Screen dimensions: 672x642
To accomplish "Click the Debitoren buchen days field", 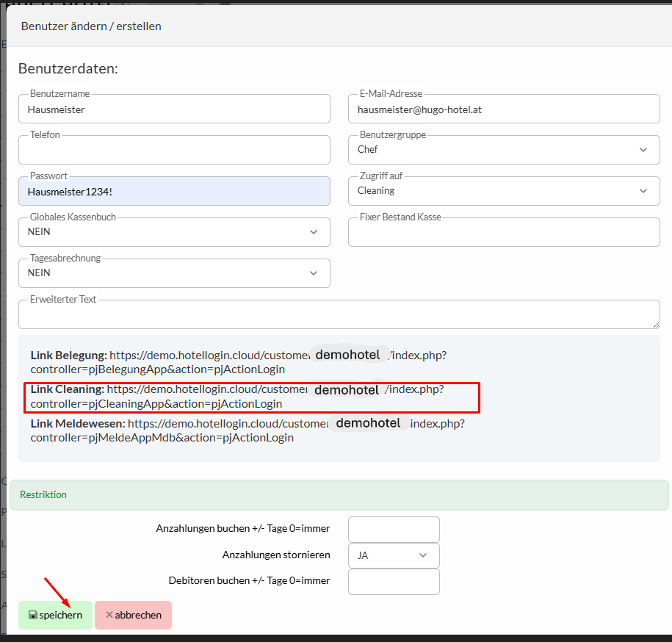I will (393, 581).
